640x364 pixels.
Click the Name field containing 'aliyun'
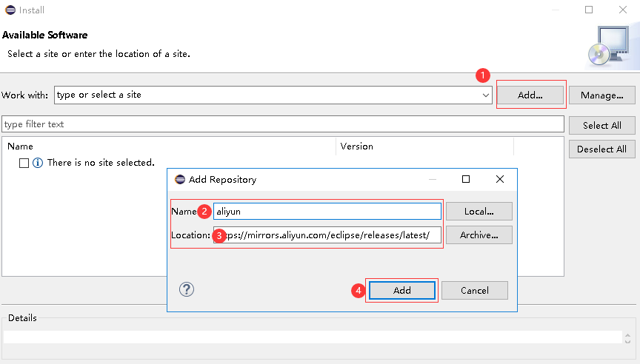327,212
